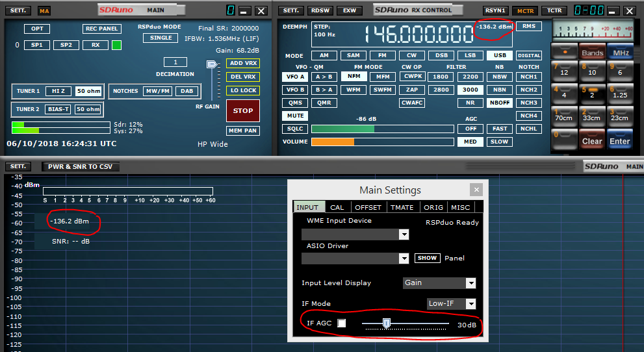644x352 pixels.
Task: Select AM mode
Action: [324, 55]
